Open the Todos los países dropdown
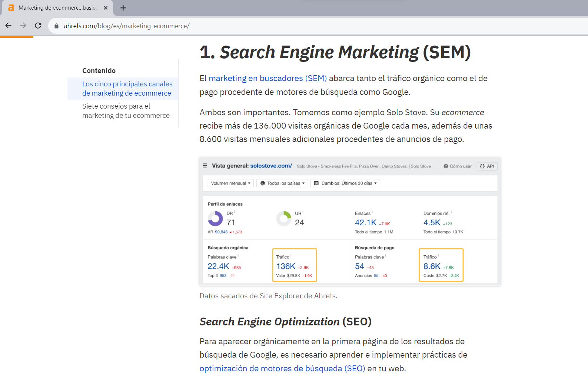 [x=282, y=183]
